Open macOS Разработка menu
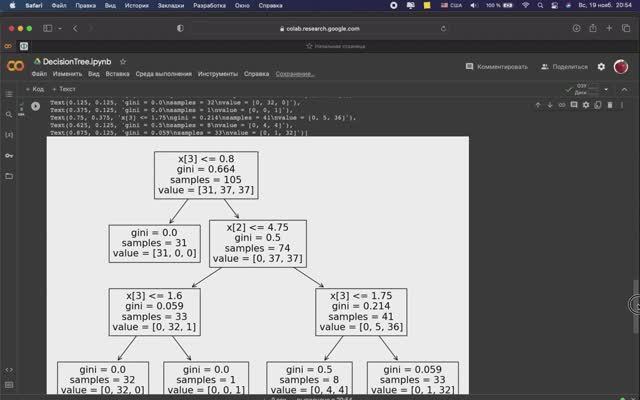 [x=209, y=5]
